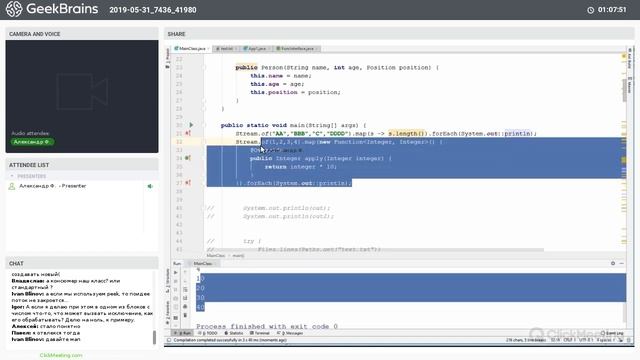Click the main() breadcrumb below the editor
Viewport: 640px width, 360px height.
(x=238, y=256)
